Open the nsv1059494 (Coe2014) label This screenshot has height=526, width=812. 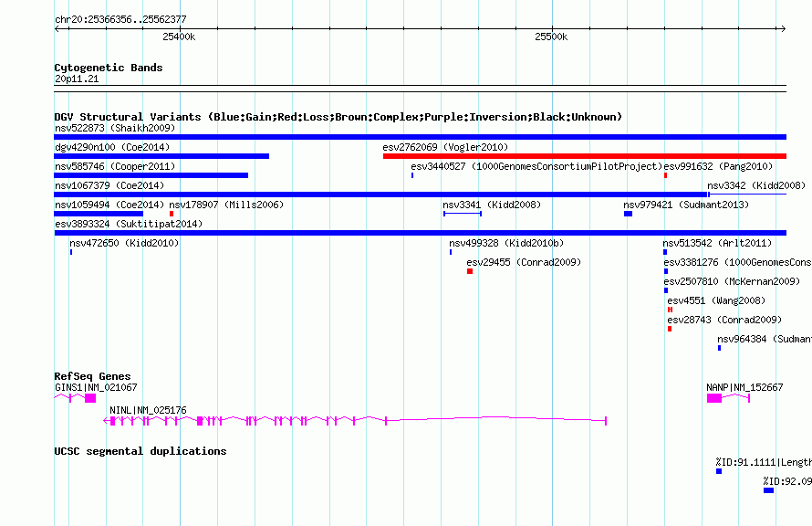point(109,205)
